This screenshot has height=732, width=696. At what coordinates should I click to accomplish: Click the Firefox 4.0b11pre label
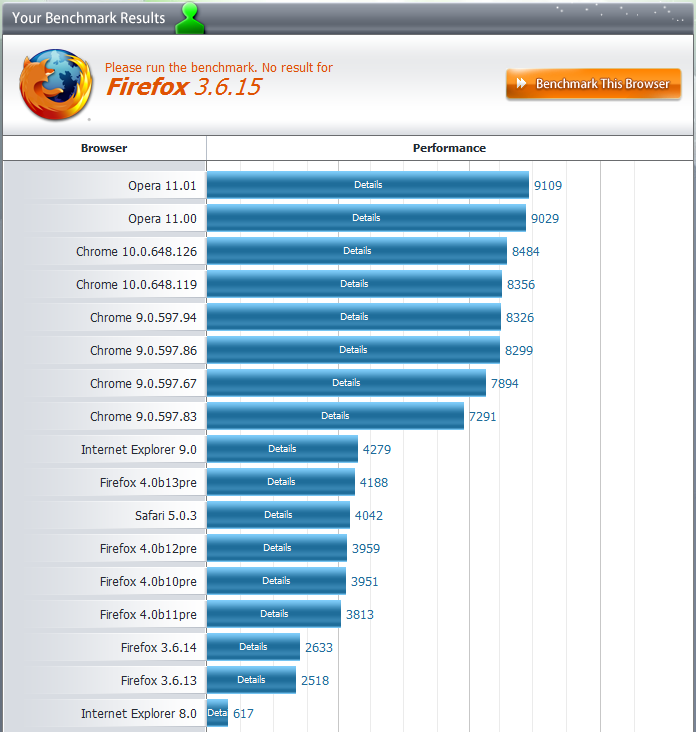click(x=148, y=615)
